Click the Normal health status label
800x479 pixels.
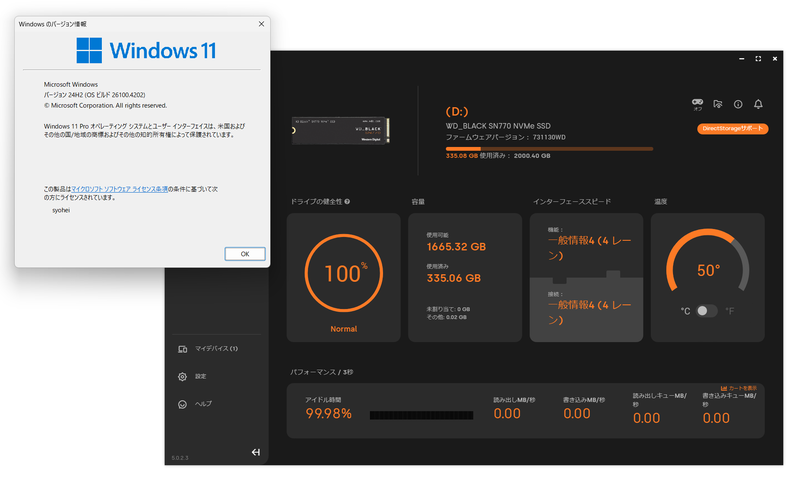coord(344,329)
